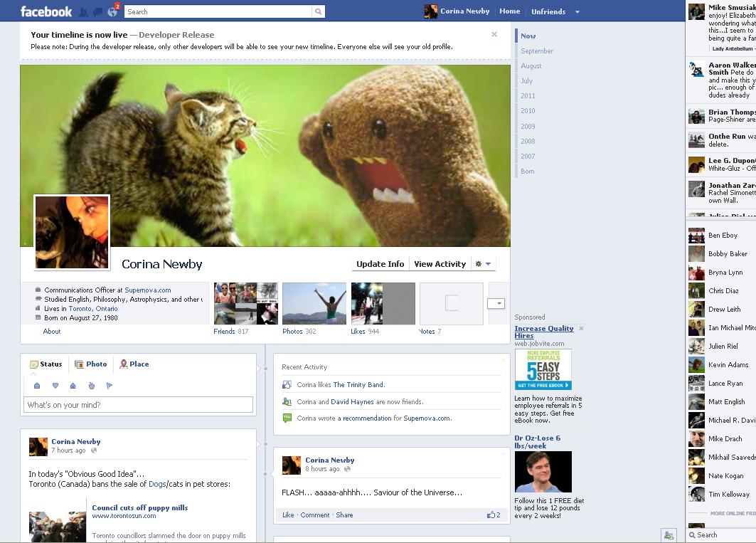Jump to 2007 on timeline
This screenshot has width=756, height=543.
(x=528, y=156)
